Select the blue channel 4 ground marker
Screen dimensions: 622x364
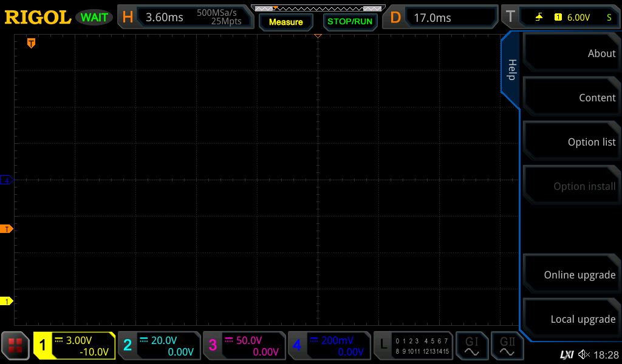point(7,180)
